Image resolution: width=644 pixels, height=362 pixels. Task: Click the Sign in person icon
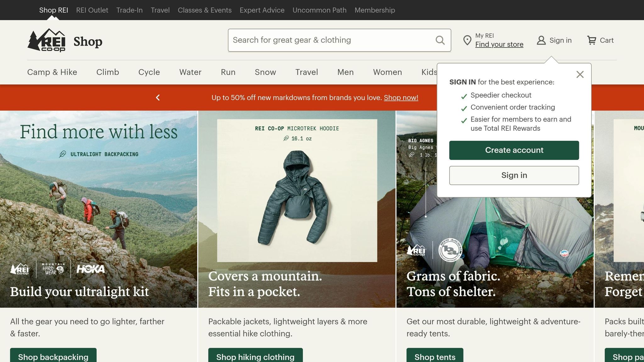541,40
